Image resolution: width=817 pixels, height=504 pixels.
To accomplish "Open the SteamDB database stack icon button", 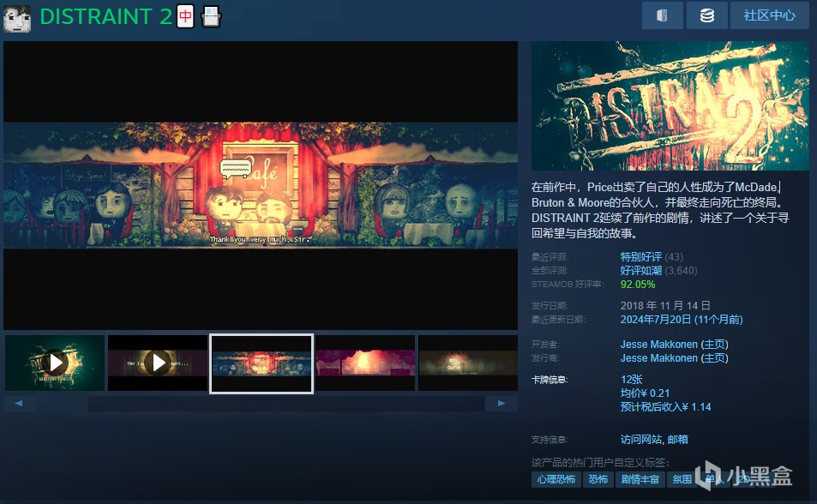I will coord(707,15).
